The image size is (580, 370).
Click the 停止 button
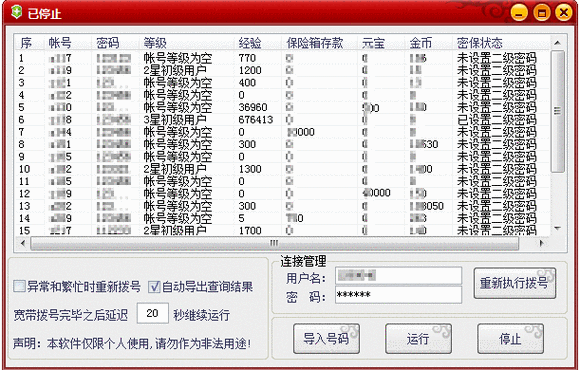pos(510,339)
